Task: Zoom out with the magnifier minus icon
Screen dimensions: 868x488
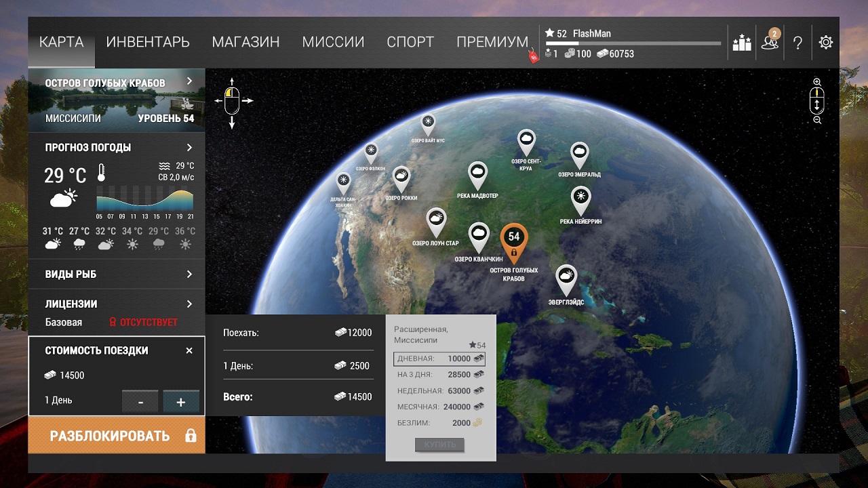Action: pyautogui.click(x=817, y=120)
